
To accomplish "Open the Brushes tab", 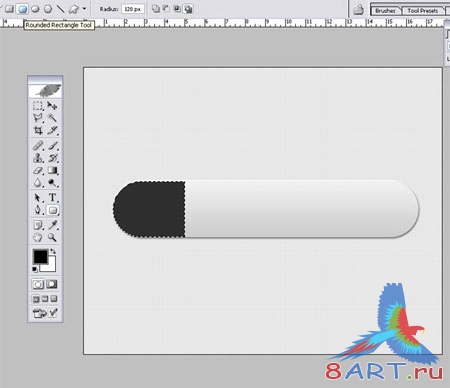I will click(x=385, y=11).
